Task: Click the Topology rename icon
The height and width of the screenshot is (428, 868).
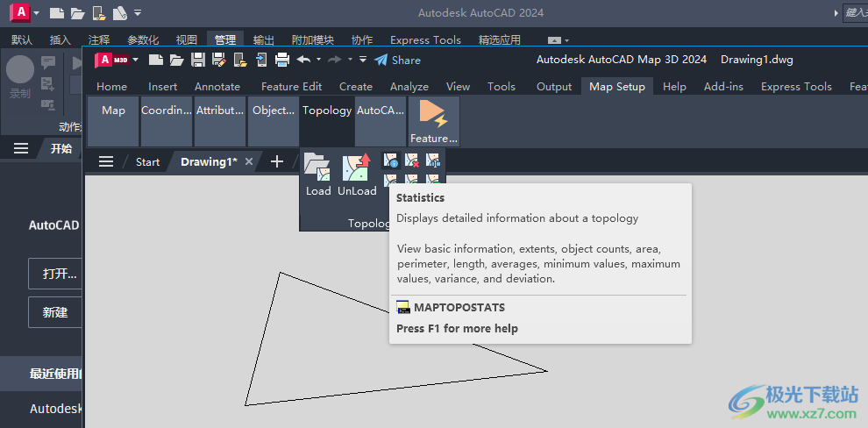Action: (432, 160)
